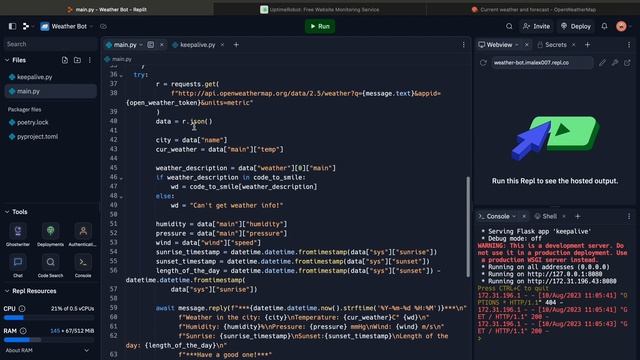640x360 pixels.
Task: Collapse the Tools section
Action: pyautogui.click(x=7, y=212)
